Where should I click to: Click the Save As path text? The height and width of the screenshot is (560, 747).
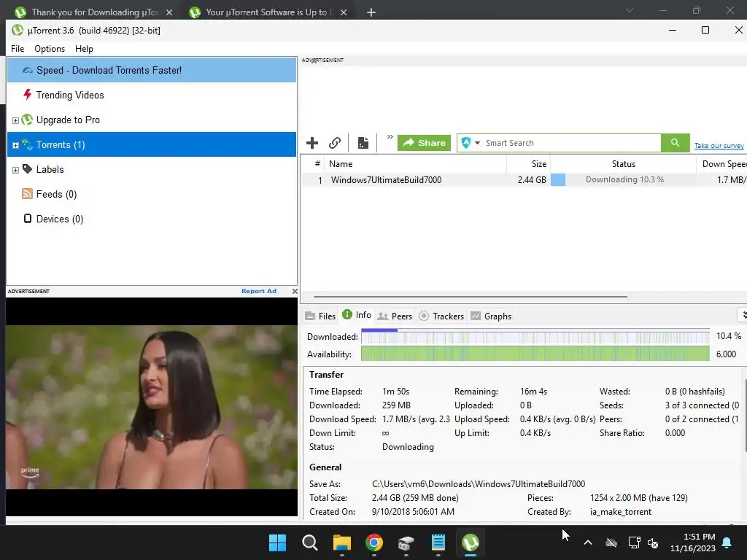pyautogui.click(x=479, y=484)
